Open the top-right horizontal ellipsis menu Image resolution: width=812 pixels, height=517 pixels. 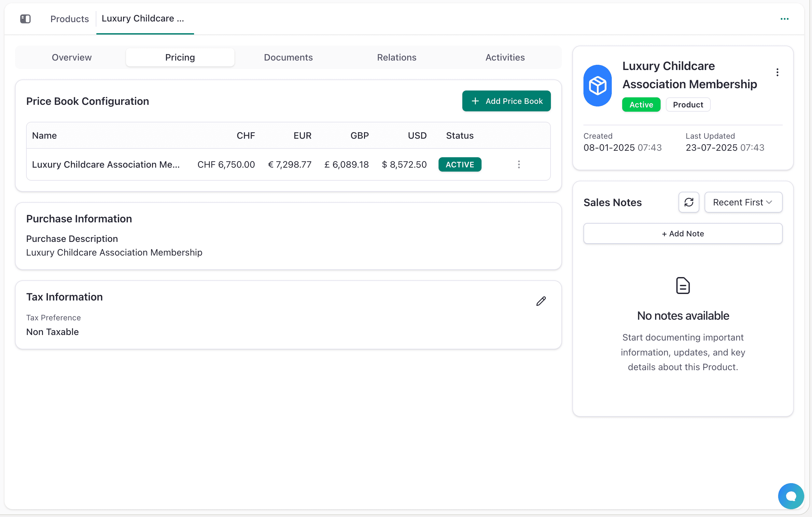784,19
